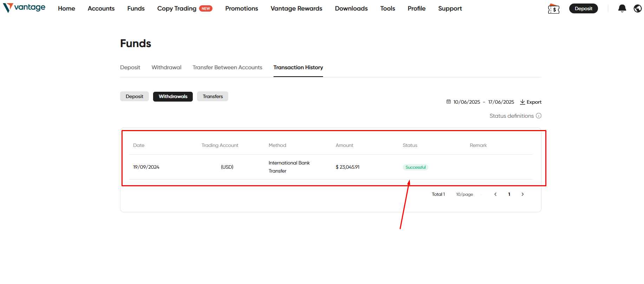Select page number 1
644x284 pixels.
509,194
